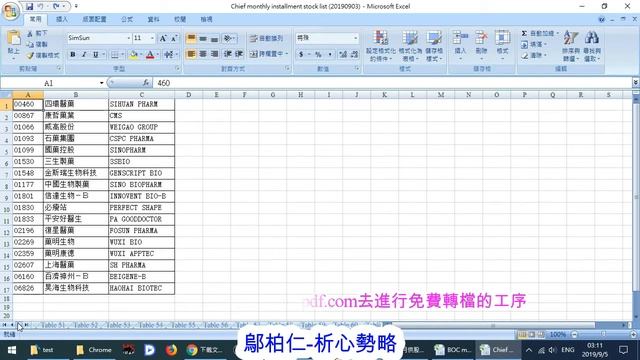
Task: Select column D header
Action: (x=189, y=95)
